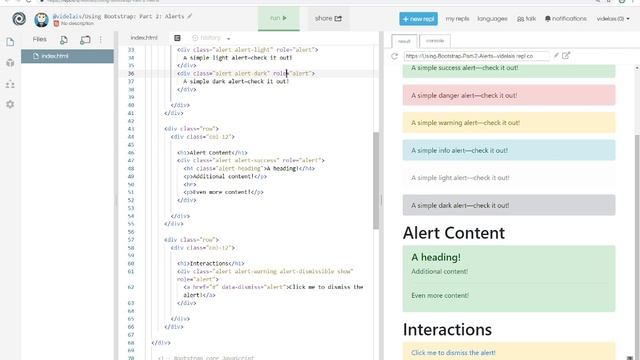Open the Files sidebar icon
The width and height of the screenshot is (640, 360).
coord(10,42)
